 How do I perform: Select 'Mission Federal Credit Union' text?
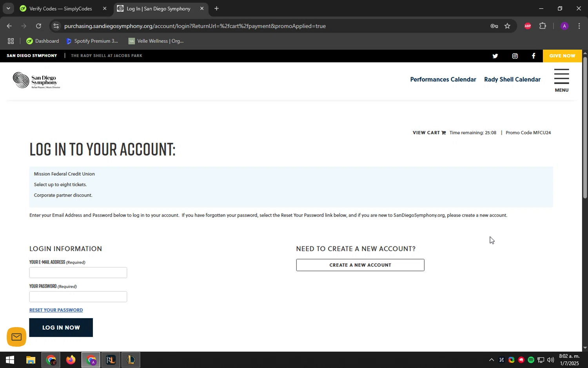(x=64, y=174)
